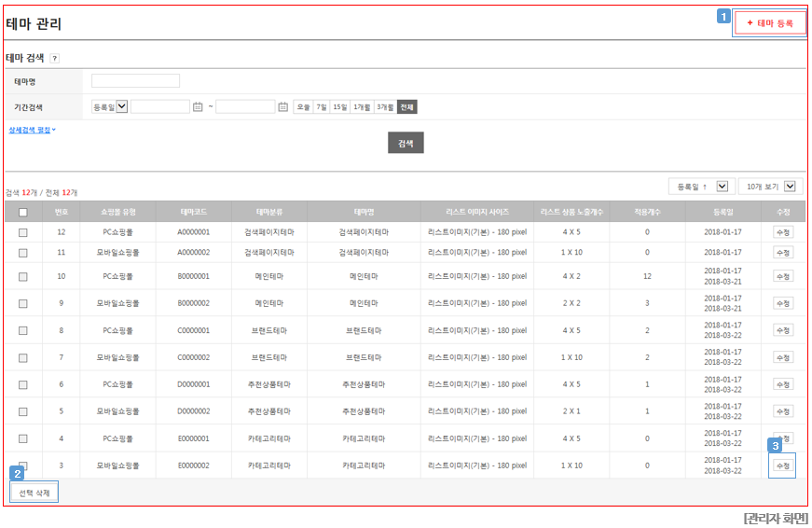Screen dimensions: 812x528
Task: Check the box for row number 12
Action: click(22, 232)
